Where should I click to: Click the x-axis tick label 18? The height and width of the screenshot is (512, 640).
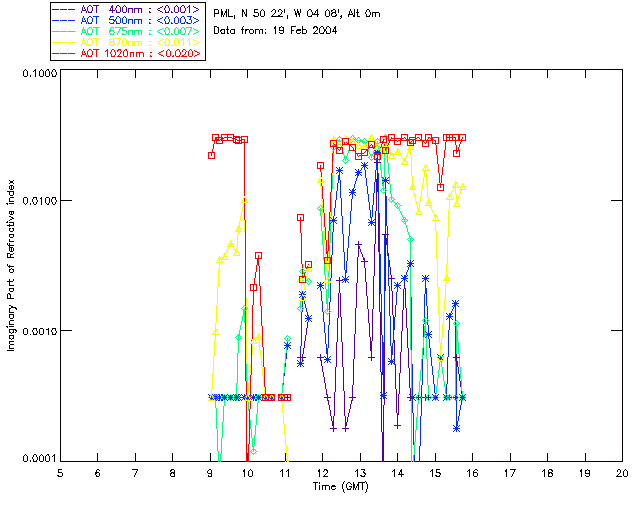tap(547, 473)
